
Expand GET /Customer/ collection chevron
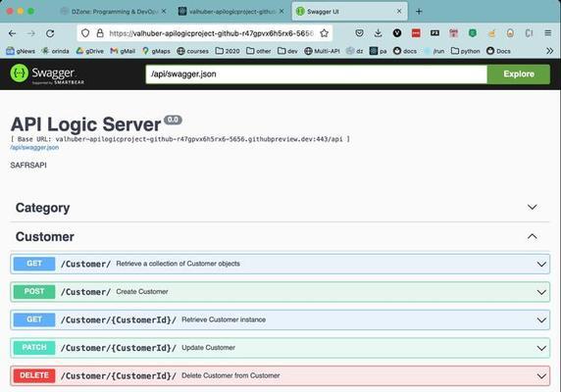(x=541, y=264)
